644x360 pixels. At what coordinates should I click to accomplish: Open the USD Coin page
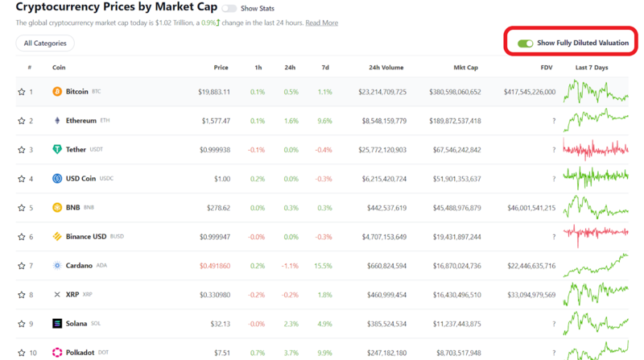pos(80,178)
